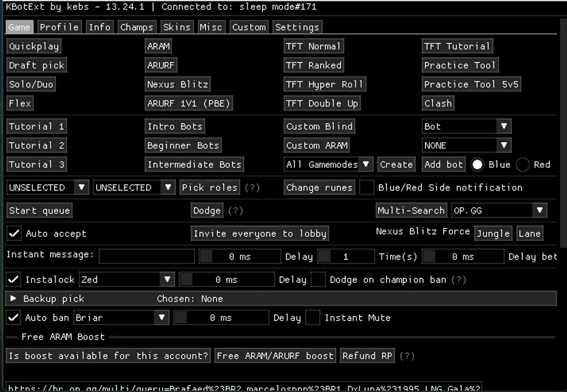Click the Instalock delay slider
The height and width of the screenshot is (392, 567).
pos(227,279)
